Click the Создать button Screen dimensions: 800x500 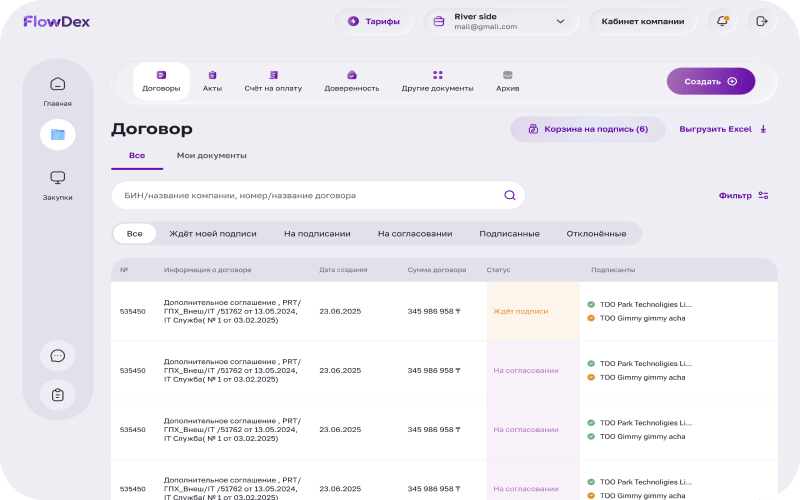click(x=710, y=81)
